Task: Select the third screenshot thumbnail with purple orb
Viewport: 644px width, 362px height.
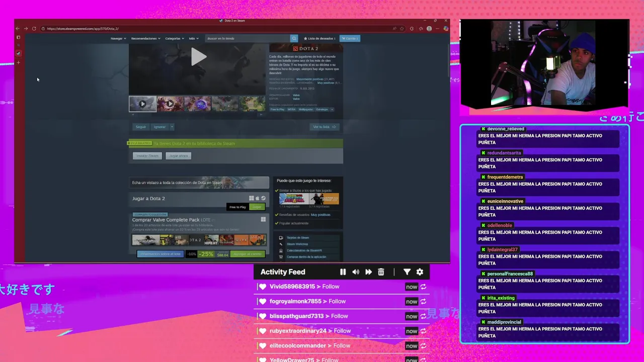Action: pyautogui.click(x=197, y=104)
